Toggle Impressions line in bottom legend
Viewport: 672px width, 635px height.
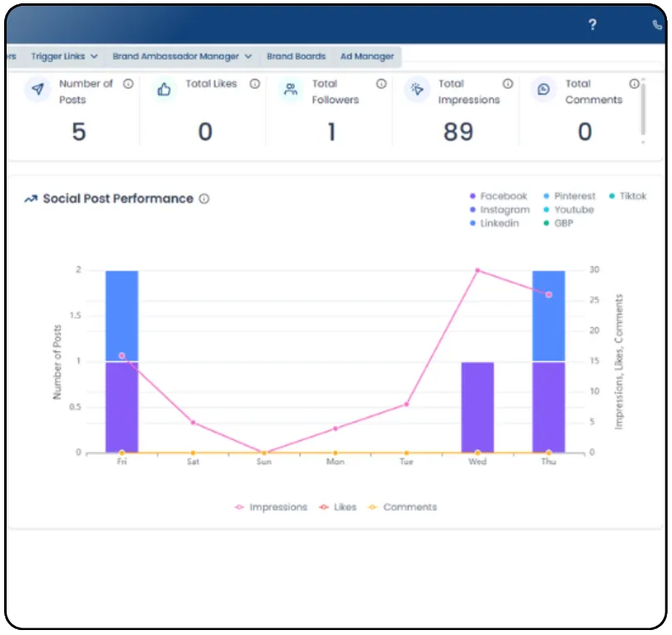(271, 507)
